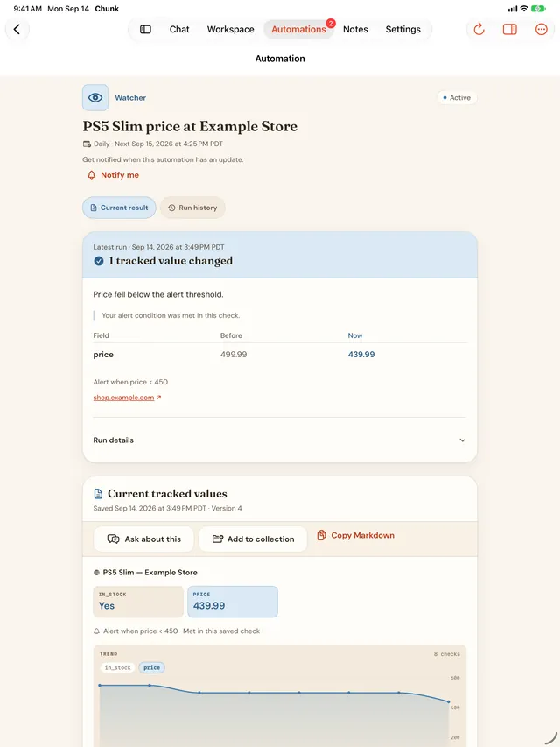The width and height of the screenshot is (560, 747).
Task: Click the calendar icon beside Daily schedule
Action: [87, 144]
